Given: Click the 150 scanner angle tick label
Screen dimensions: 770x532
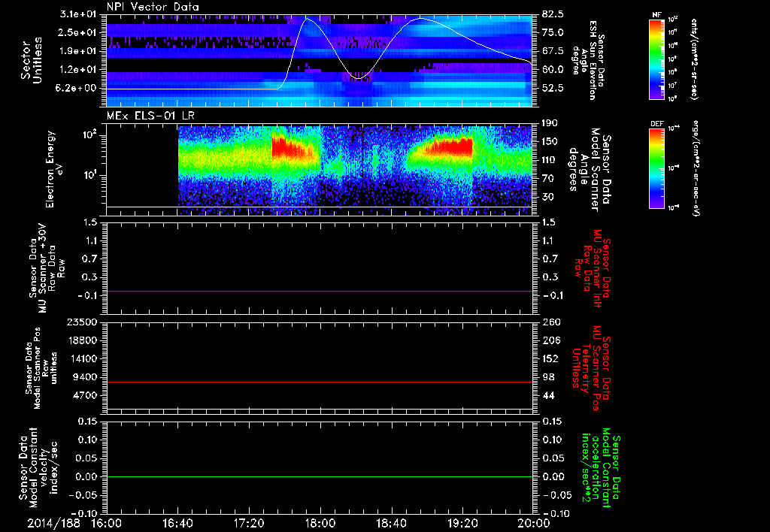Looking at the screenshot, I should [x=550, y=142].
